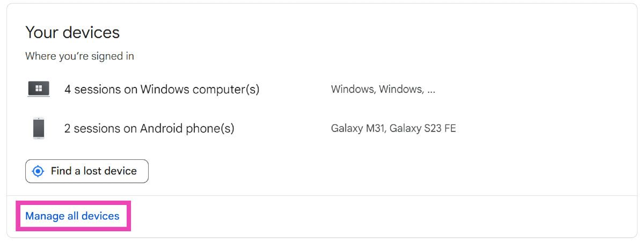
Task: Click the Android phone icon
Action: click(x=39, y=129)
